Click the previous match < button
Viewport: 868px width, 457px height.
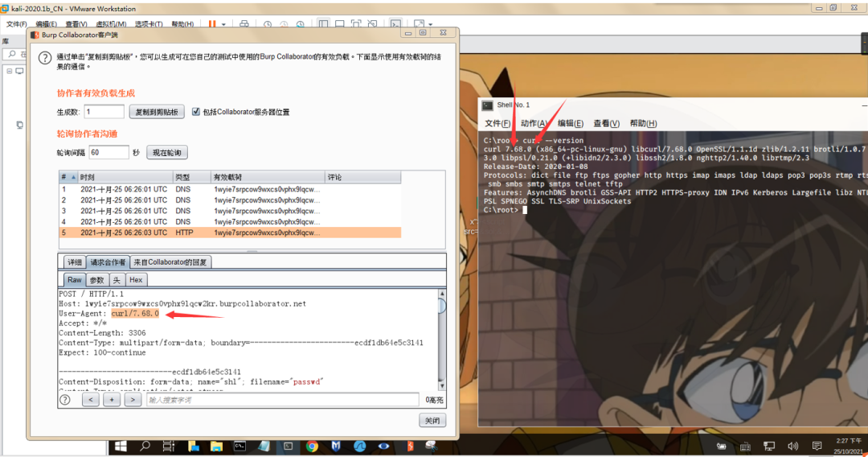coord(91,399)
